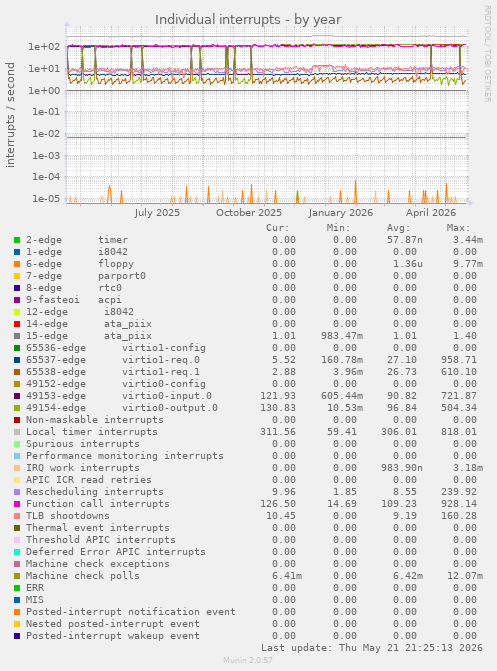Click the purple Rescheduling interrupts swatch

tap(17, 493)
